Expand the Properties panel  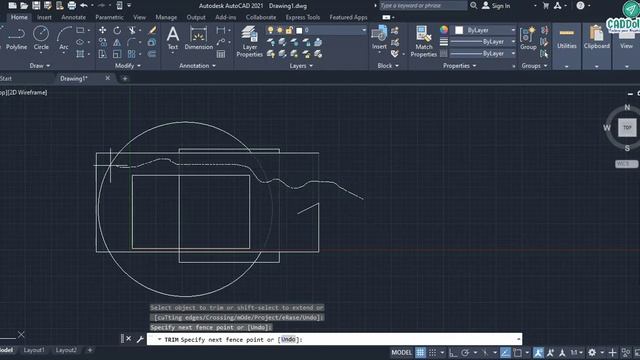tap(460, 65)
